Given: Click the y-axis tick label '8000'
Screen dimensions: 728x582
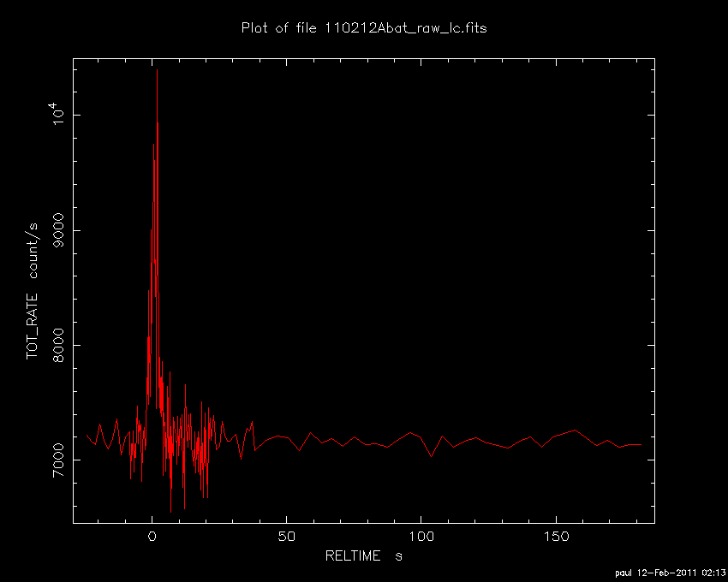Looking at the screenshot, I should [58, 345].
